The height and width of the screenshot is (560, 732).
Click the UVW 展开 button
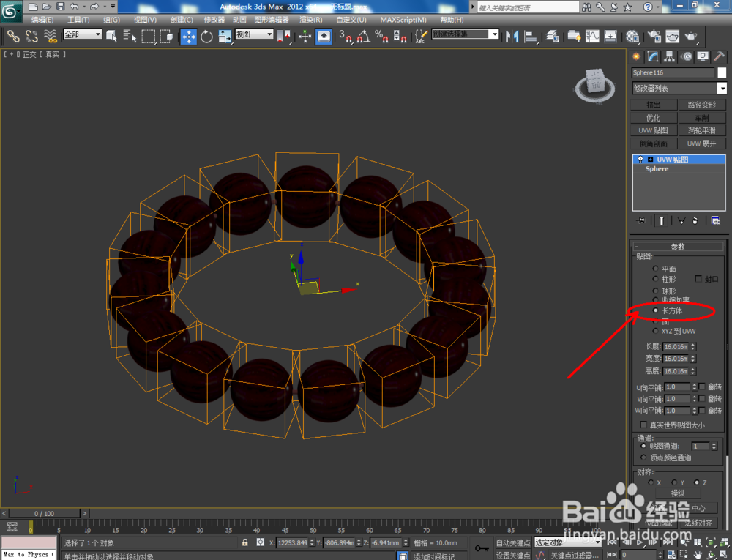(702, 143)
